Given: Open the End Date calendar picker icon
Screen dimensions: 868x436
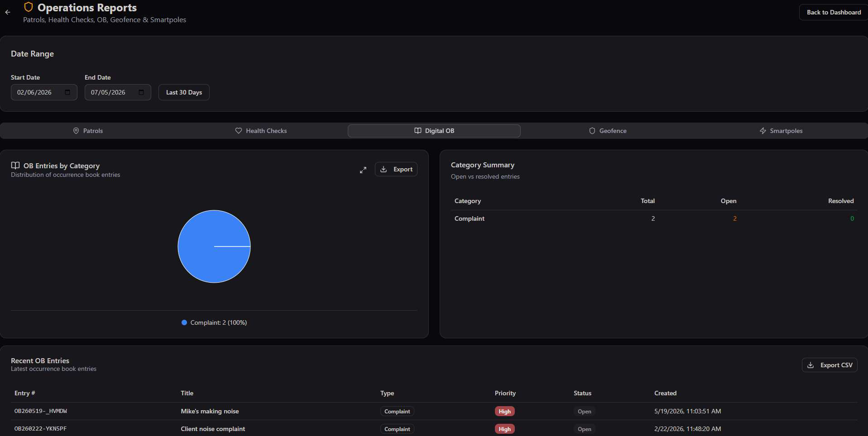Looking at the screenshot, I should coord(141,92).
